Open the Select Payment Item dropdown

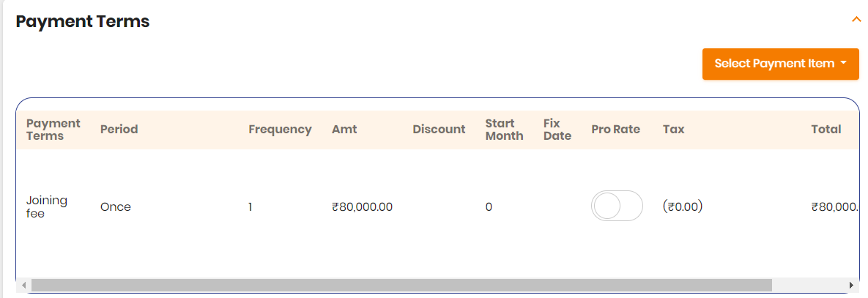(780, 64)
